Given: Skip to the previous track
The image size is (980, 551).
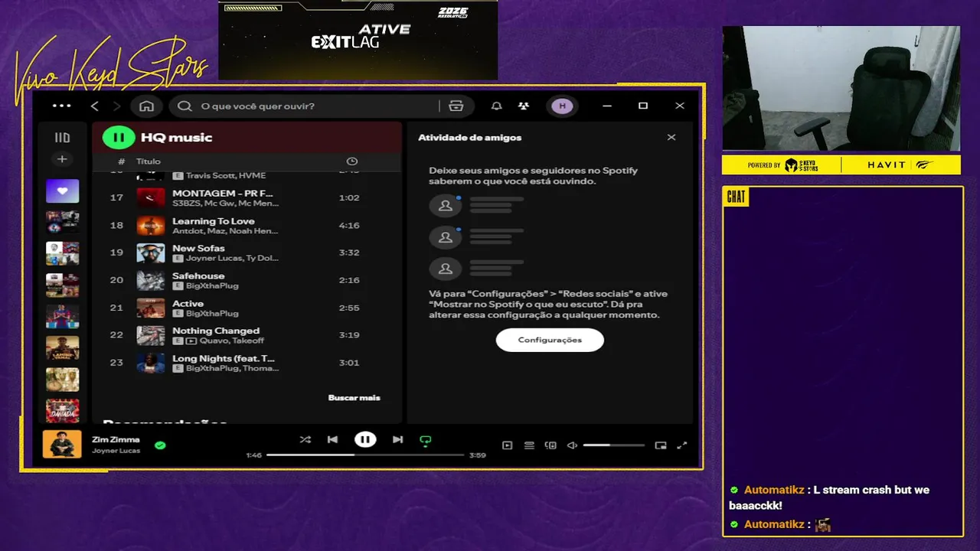Looking at the screenshot, I should [332, 439].
